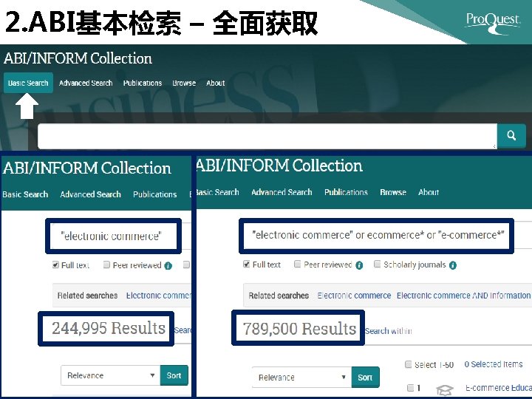Open About tab in top panel
The height and width of the screenshot is (399, 532).
(216, 83)
